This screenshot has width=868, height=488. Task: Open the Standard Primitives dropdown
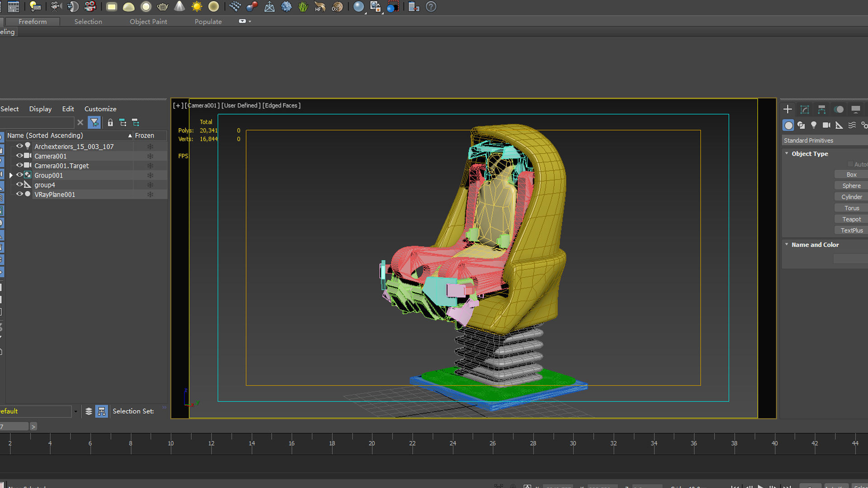point(824,141)
